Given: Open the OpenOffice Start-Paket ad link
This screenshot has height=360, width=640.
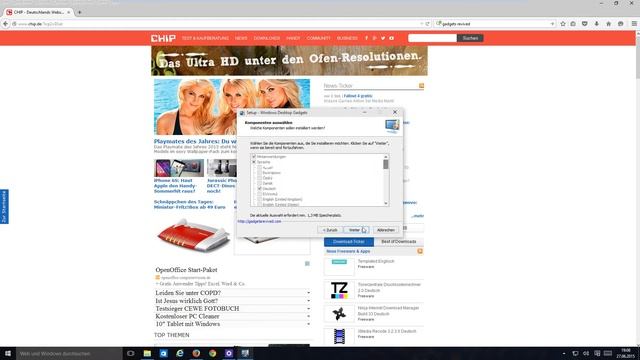Looking at the screenshot, I should coord(186,270).
